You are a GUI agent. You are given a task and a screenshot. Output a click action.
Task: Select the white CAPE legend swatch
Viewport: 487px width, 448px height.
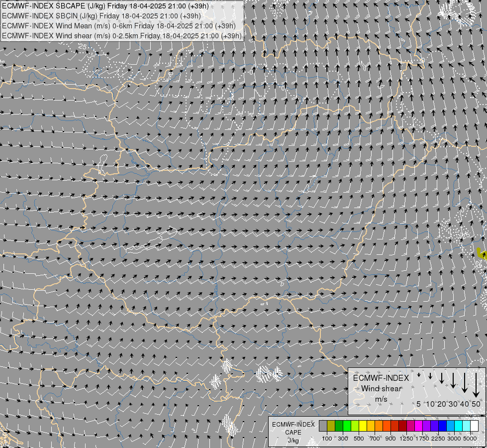coord(475,426)
